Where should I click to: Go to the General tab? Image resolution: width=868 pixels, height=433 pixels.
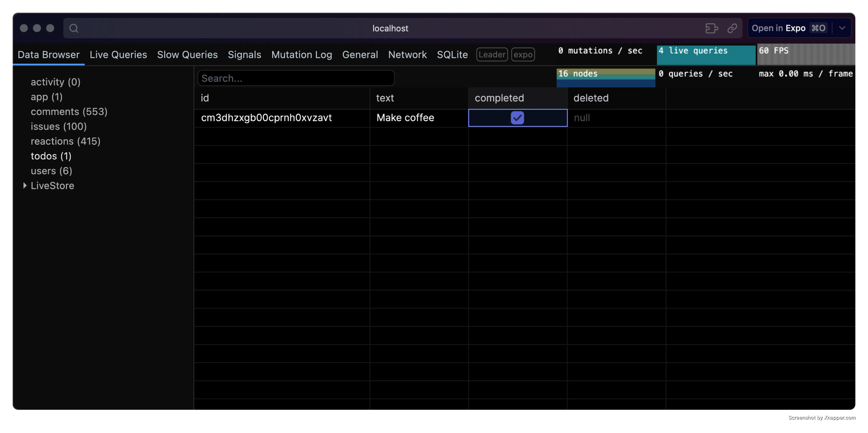[x=360, y=55]
